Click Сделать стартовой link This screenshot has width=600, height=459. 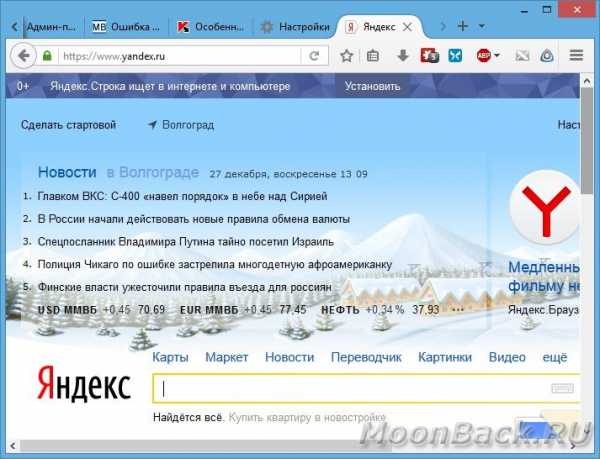68,125
